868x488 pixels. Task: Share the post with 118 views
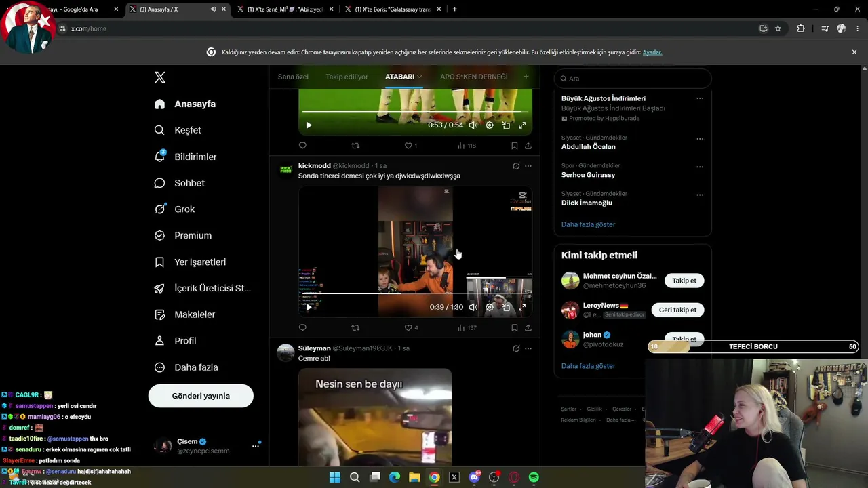(x=528, y=146)
